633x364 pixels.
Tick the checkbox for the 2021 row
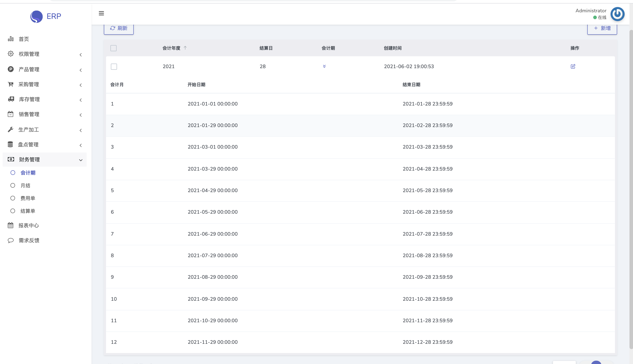tap(114, 67)
